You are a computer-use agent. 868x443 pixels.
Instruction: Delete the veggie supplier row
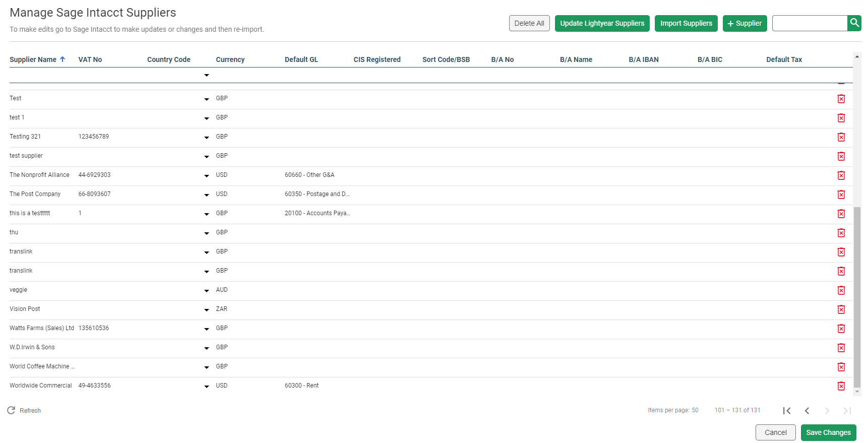[x=841, y=290]
